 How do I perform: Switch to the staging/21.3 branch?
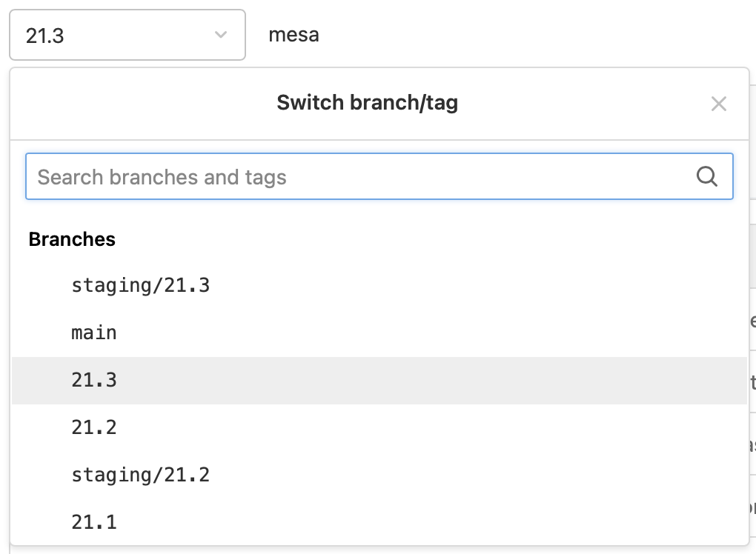(140, 285)
